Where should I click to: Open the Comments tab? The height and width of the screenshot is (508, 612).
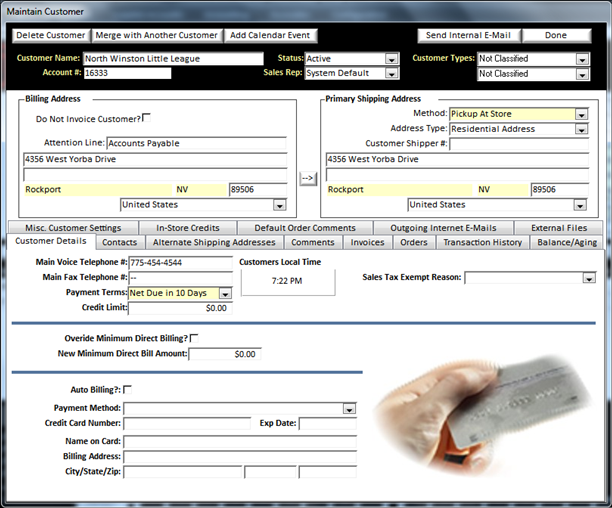click(x=313, y=242)
